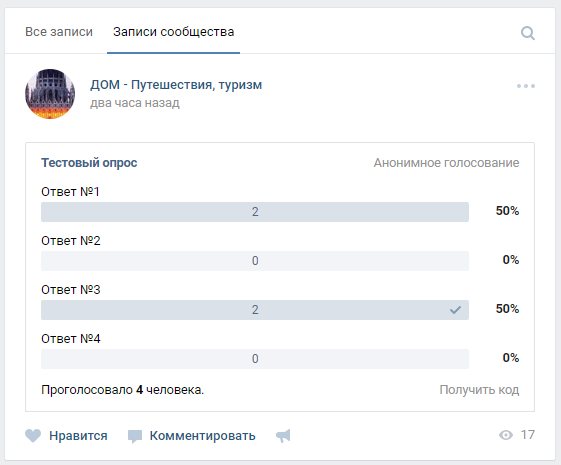Image resolution: width=561 pixels, height=465 pixels.
Task: Select Ответ №4 result bar
Action: point(255,359)
